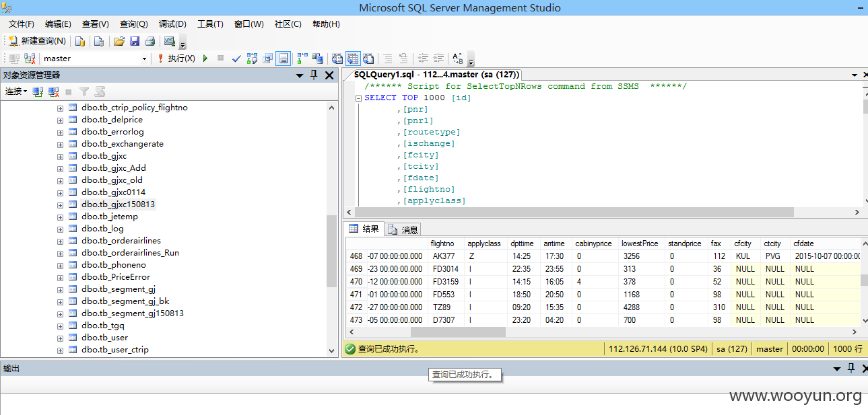Click the flightno column header
868x415 pixels.
coord(446,243)
